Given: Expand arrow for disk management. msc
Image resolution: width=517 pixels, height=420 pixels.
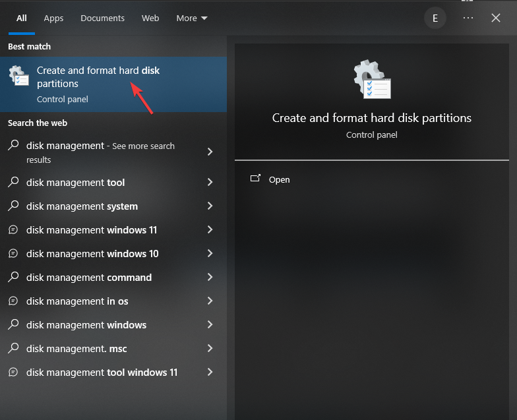Looking at the screenshot, I should point(210,348).
